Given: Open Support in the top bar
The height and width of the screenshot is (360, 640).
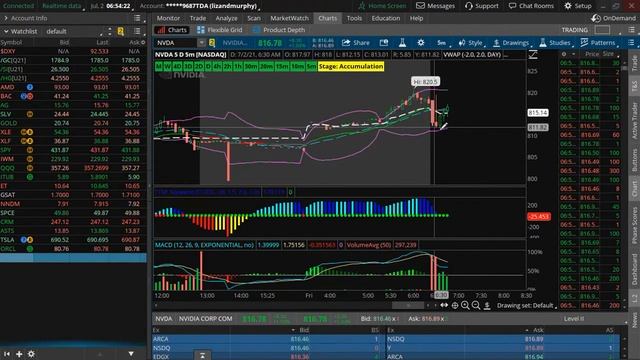Looking at the screenshot, I should 482,6.
